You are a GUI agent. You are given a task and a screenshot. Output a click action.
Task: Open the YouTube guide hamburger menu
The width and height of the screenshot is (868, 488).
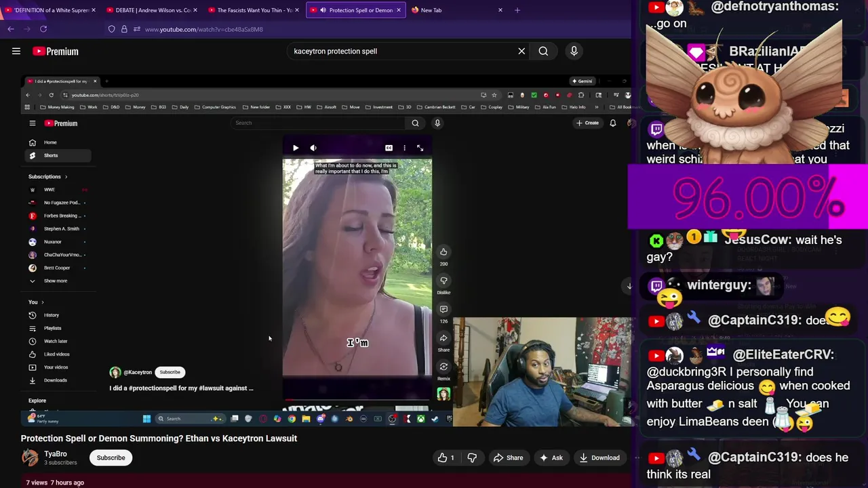16,51
